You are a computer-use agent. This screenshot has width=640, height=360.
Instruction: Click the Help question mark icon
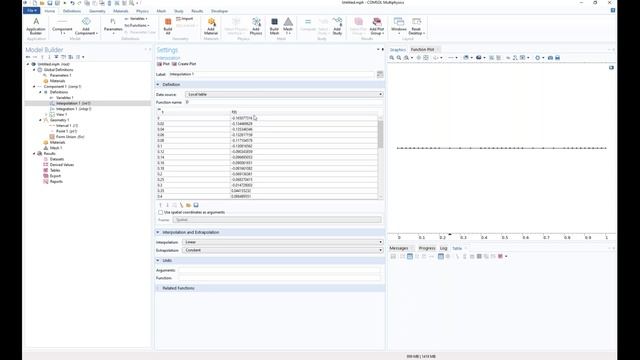[613, 11]
